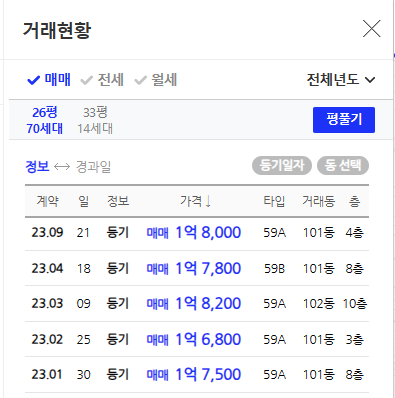
Task: Click contract date 23.09
Action: [x=47, y=232]
